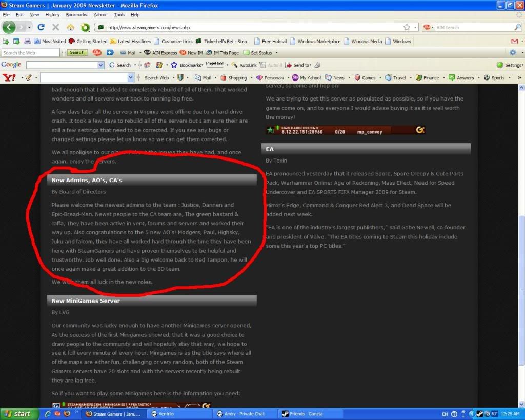525x420 pixels.
Task: Click the AutoLink wand icon
Action: point(235,65)
